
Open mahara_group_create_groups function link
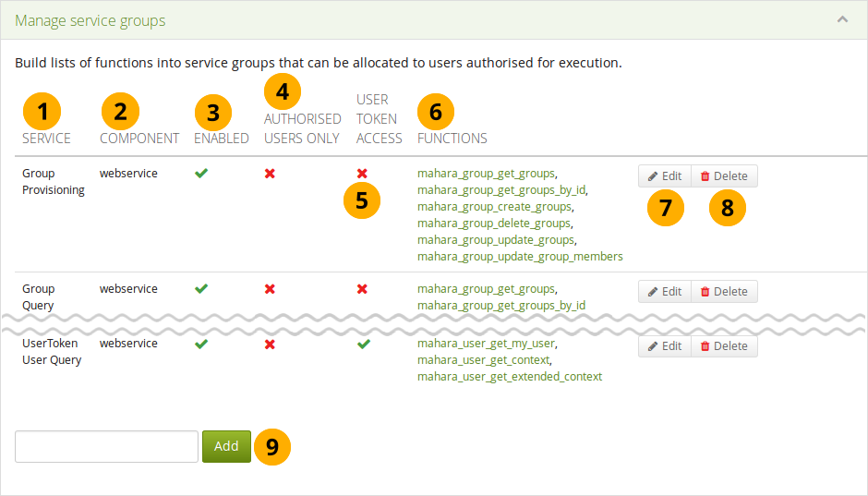coord(494,207)
